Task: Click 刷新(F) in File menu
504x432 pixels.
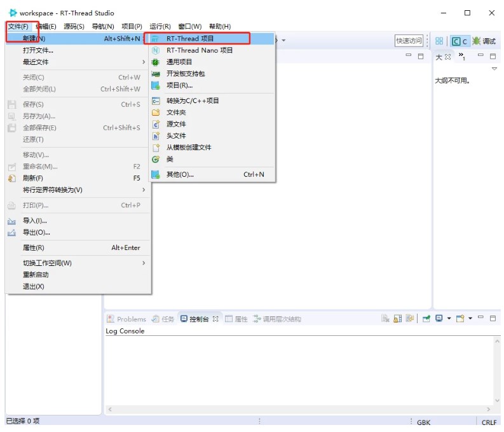Action: (78, 178)
